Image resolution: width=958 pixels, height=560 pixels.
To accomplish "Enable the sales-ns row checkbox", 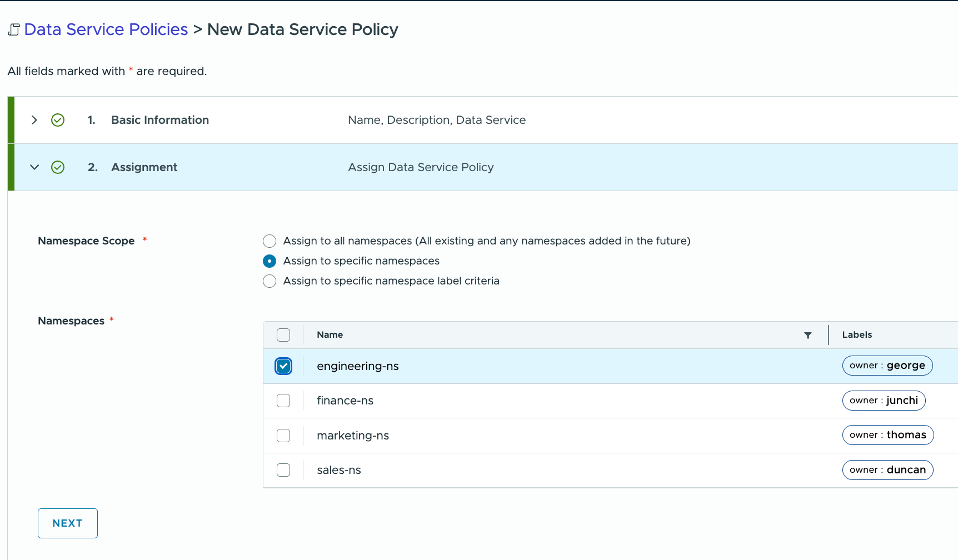I will 283,470.
